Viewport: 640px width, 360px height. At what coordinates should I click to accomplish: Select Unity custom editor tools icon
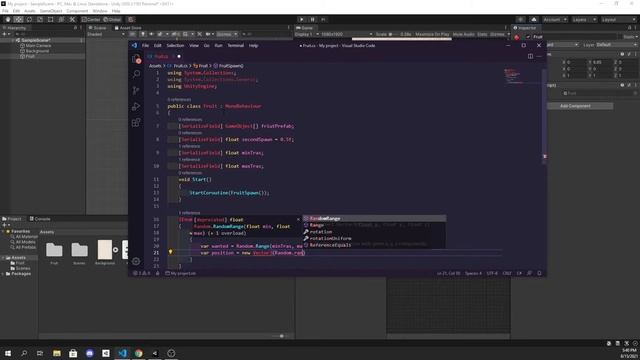coord(72,20)
